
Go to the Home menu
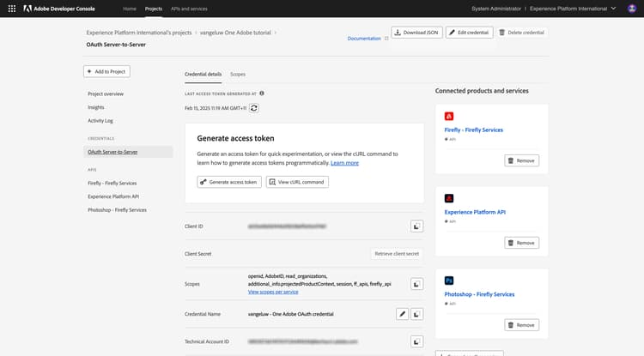point(130,9)
